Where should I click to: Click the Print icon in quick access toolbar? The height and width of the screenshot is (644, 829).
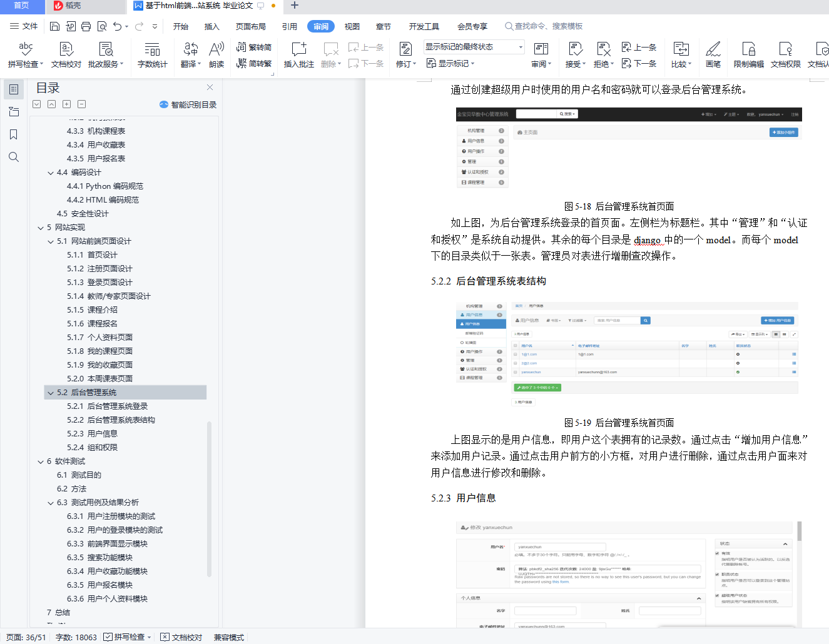tap(86, 26)
